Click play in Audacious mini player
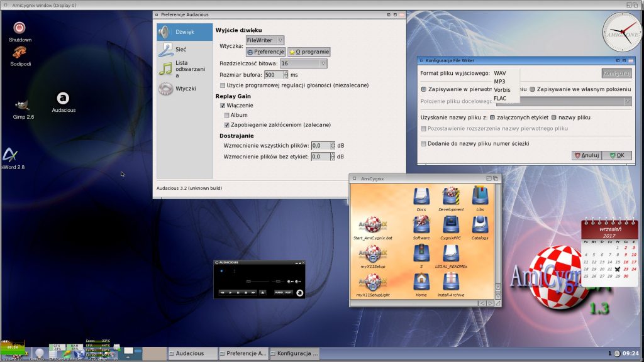644x362 pixels. pos(230,293)
